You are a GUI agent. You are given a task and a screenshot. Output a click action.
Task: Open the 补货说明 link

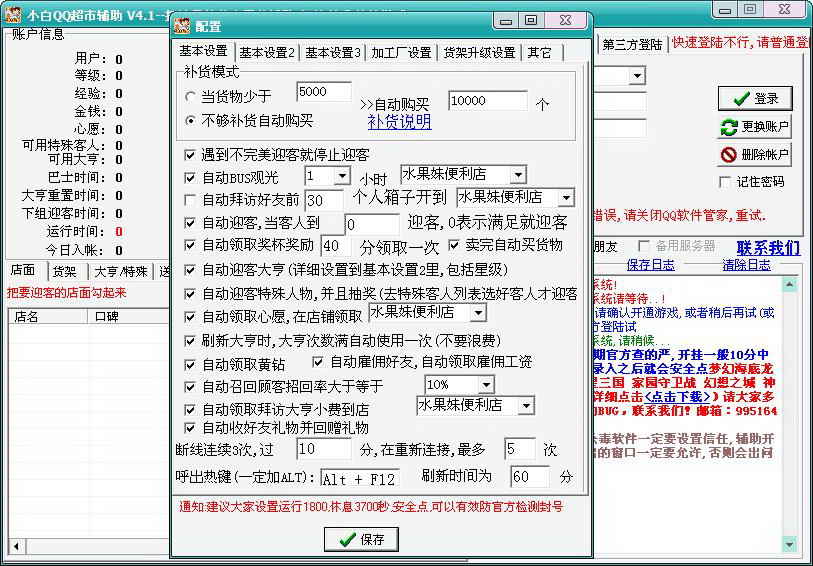[399, 122]
